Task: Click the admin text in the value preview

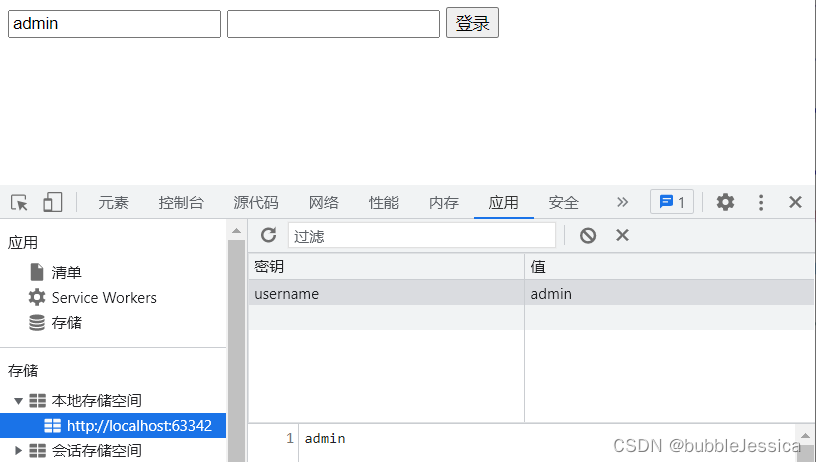Action: pyautogui.click(x=325, y=439)
